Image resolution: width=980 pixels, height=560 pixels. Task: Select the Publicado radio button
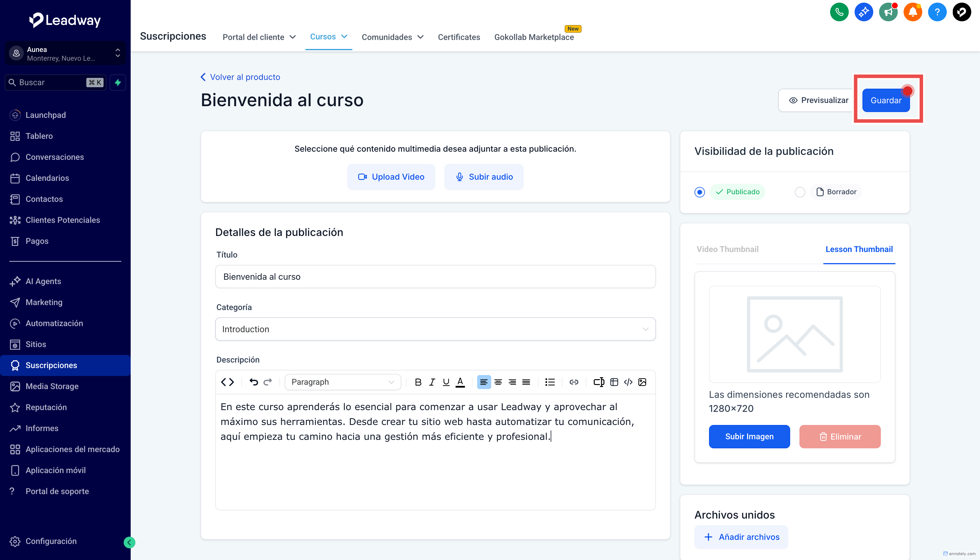700,192
